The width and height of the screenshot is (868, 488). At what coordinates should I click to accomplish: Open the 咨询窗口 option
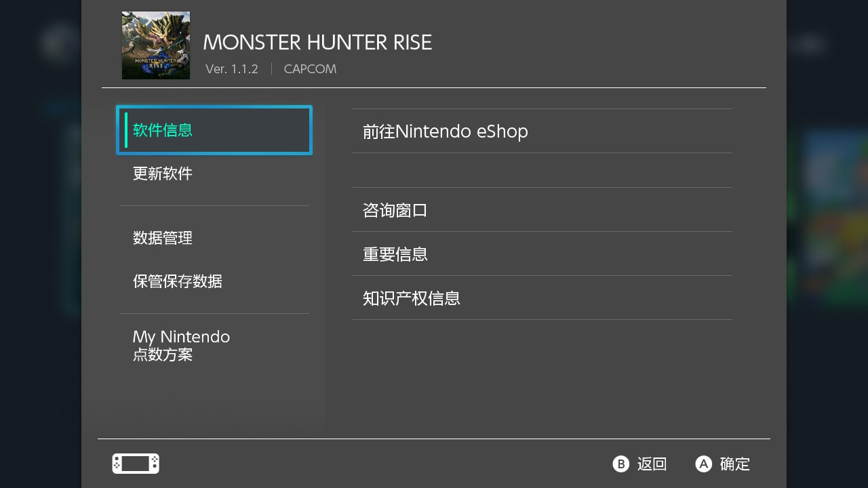coord(542,209)
